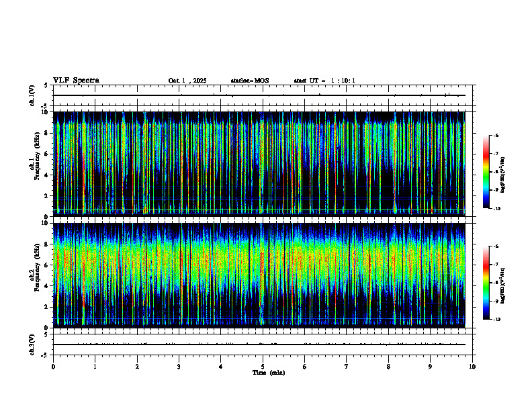532x411 pixels.
Task: Click the VLF Spectra title text
Action: pyautogui.click(x=76, y=81)
